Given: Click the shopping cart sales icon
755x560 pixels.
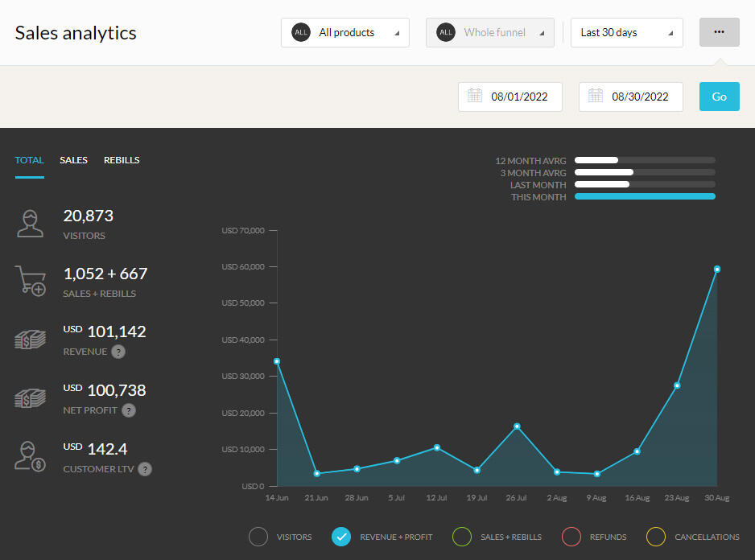Looking at the screenshot, I should [31, 281].
